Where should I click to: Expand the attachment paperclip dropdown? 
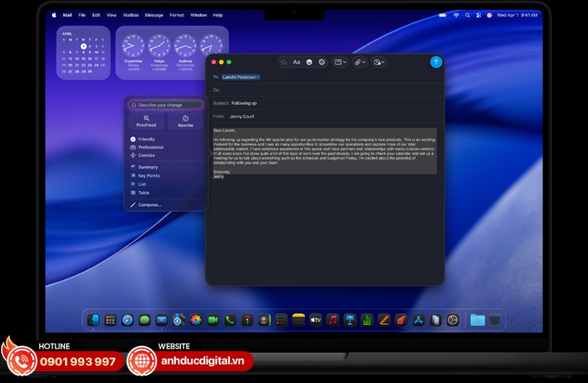pyautogui.click(x=360, y=62)
